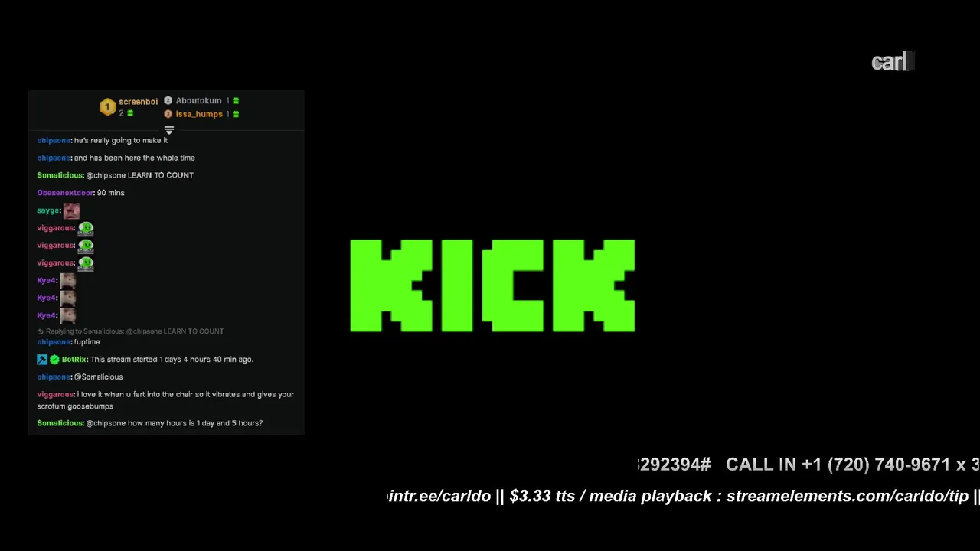The image size is (980, 551).
Task: Click the BotRix username
Action: point(74,360)
